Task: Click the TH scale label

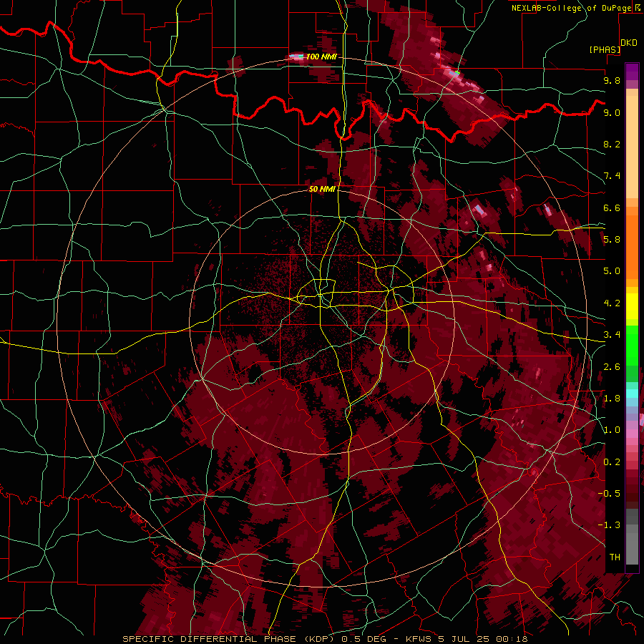Action: pyautogui.click(x=615, y=557)
